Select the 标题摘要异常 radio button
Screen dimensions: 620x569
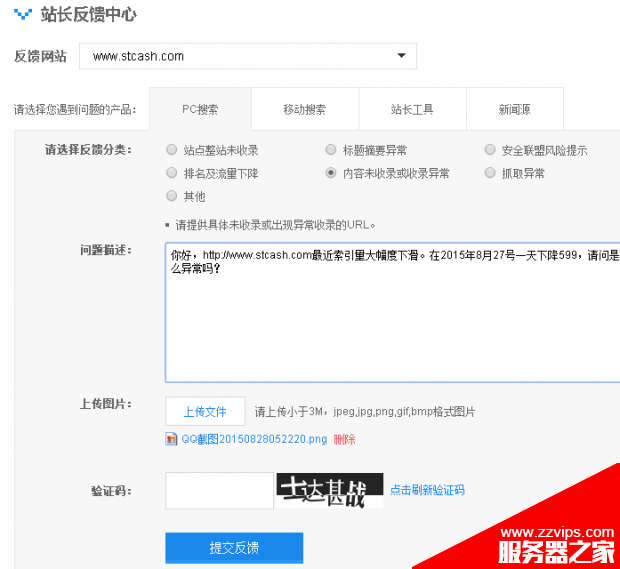331,150
